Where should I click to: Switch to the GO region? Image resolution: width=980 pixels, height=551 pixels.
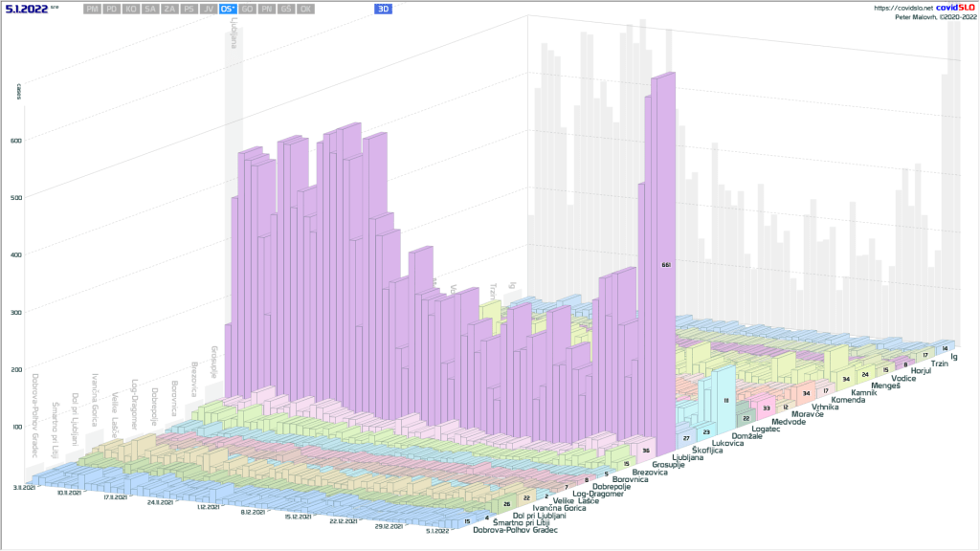click(x=247, y=9)
